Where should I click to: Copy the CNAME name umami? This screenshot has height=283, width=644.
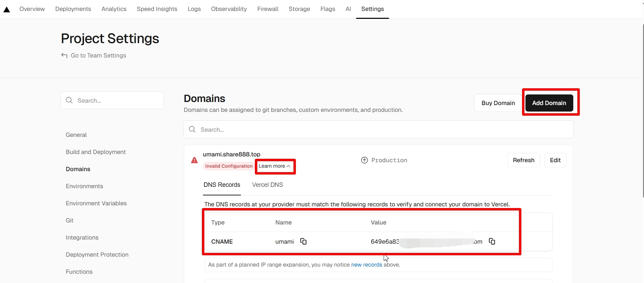click(303, 242)
